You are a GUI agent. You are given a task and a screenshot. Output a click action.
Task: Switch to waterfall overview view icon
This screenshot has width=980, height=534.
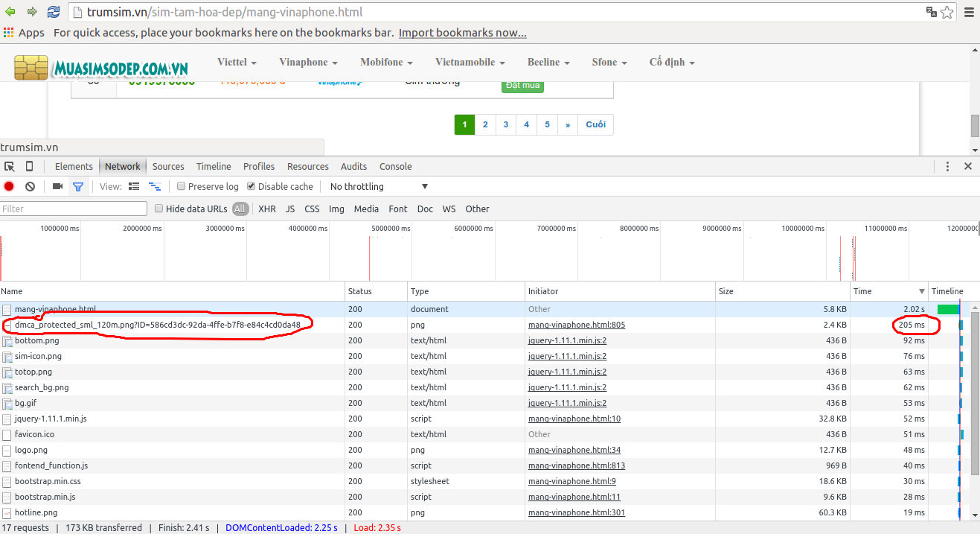(x=155, y=186)
